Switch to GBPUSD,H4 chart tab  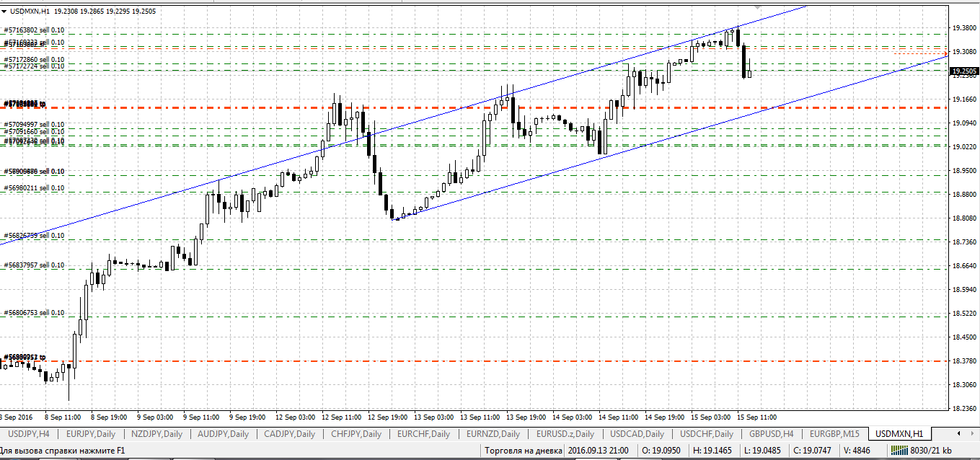(x=772, y=434)
